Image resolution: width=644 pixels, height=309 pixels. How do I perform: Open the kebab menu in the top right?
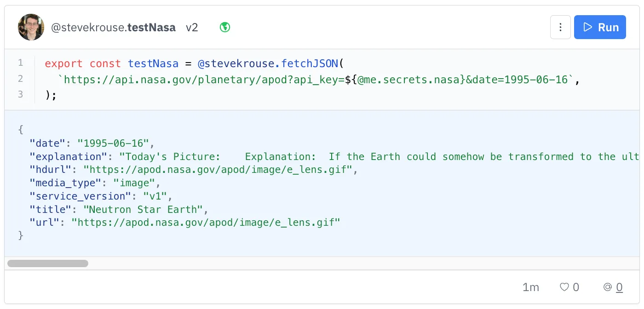[x=560, y=27]
